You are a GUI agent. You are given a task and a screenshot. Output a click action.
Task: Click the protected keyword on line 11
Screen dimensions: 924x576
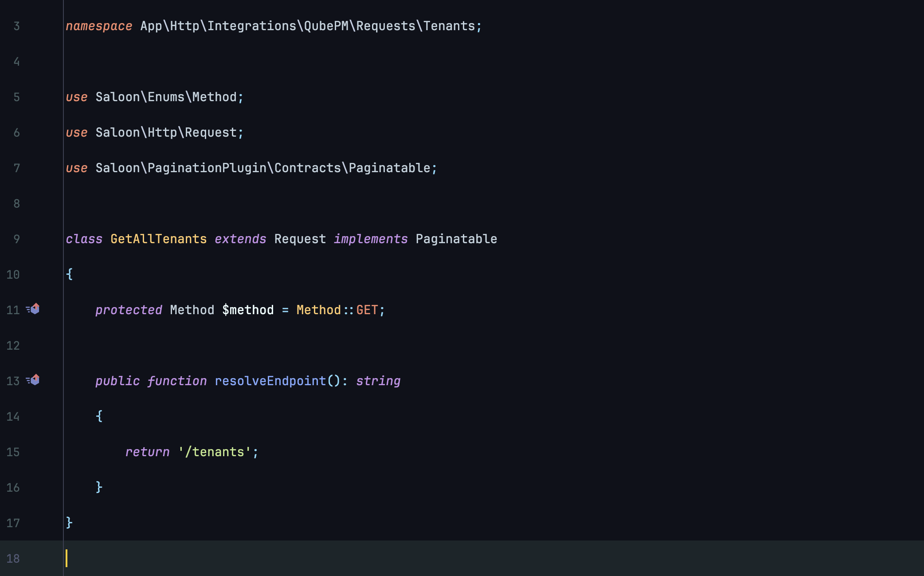coord(129,310)
